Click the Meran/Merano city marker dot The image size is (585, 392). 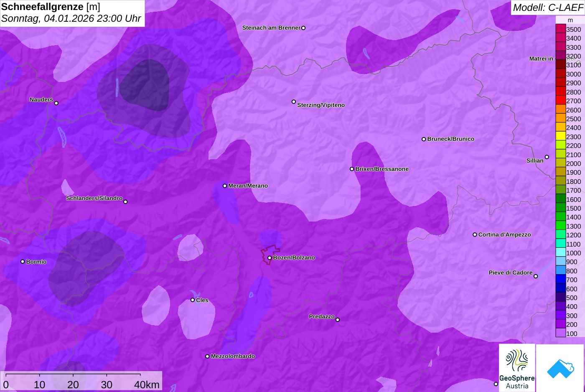click(x=225, y=186)
